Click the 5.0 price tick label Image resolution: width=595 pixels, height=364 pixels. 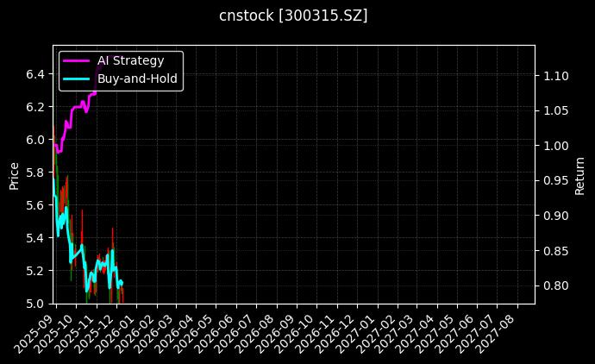[x=34, y=304]
